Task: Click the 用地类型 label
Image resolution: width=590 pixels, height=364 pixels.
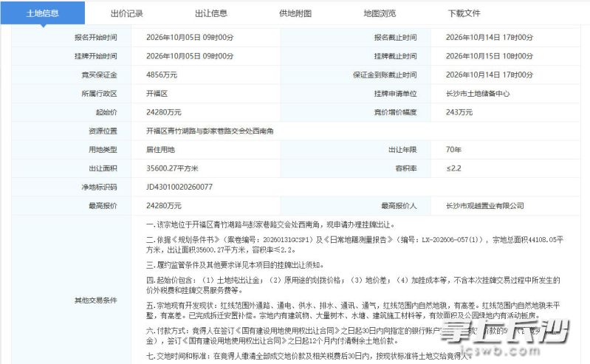Action: 103,149
